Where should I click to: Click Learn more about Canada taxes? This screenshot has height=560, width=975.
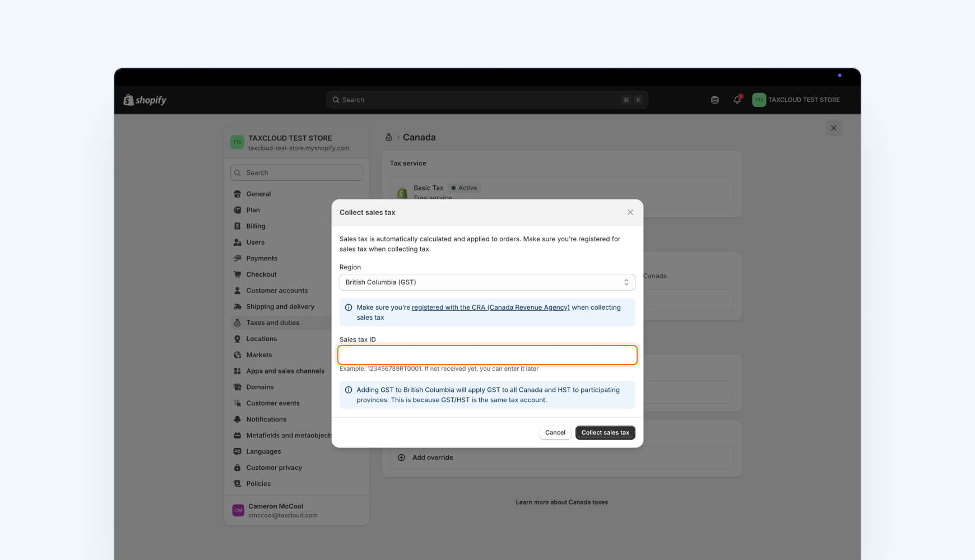pos(561,502)
